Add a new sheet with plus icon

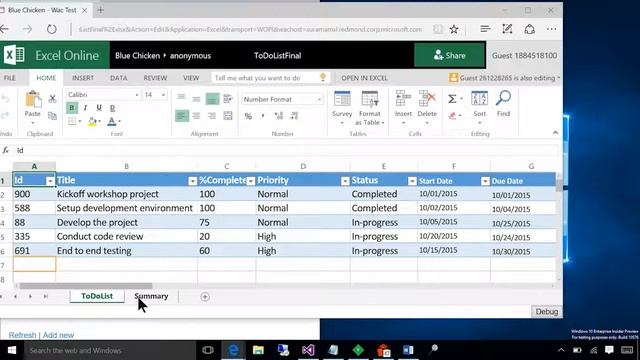[205, 297]
